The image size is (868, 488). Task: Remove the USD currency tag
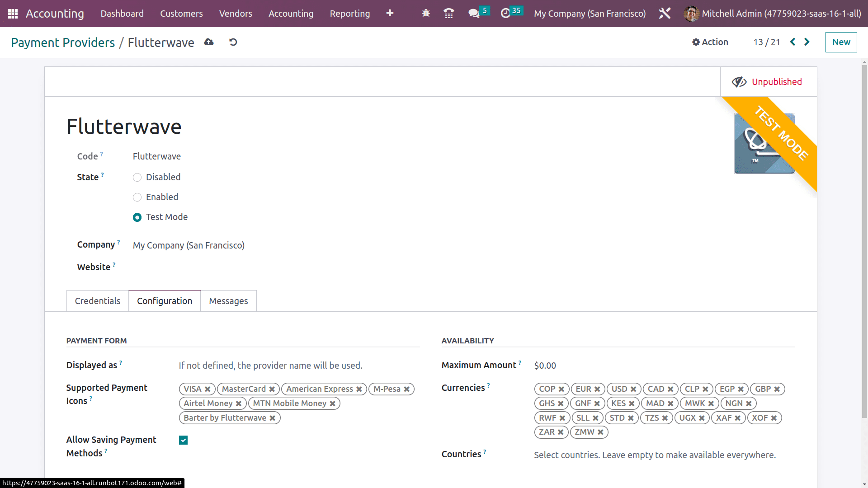633,389
